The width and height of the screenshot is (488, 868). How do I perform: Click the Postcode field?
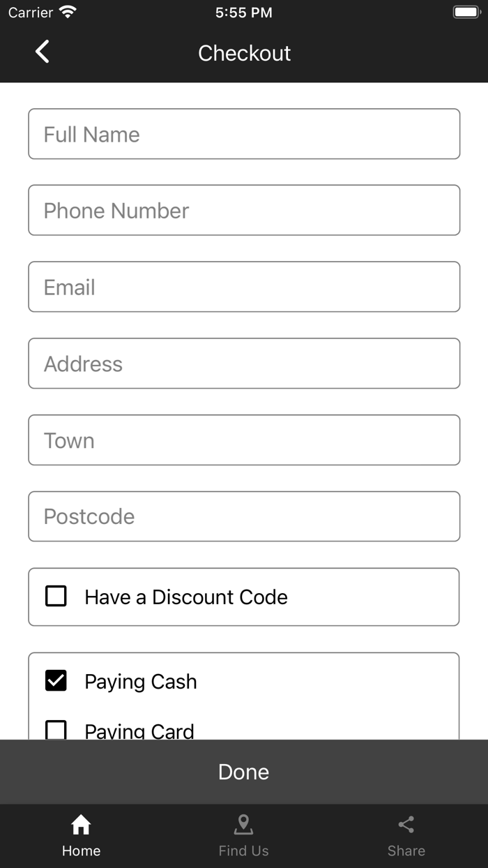(x=244, y=516)
